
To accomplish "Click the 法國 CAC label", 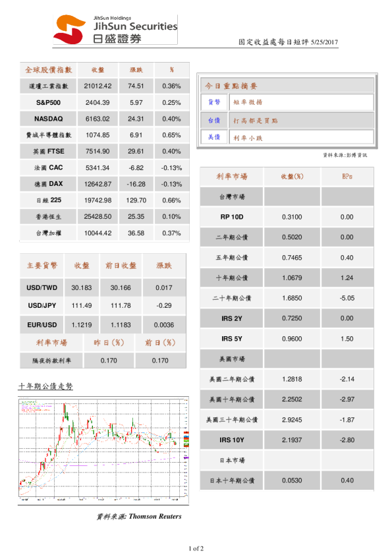I will (x=49, y=168).
